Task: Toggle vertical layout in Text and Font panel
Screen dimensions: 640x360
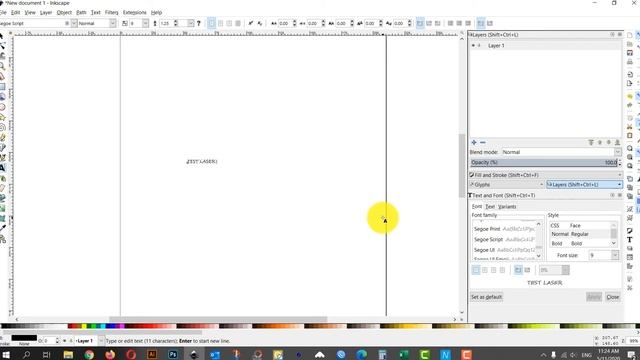Action: coord(527,270)
